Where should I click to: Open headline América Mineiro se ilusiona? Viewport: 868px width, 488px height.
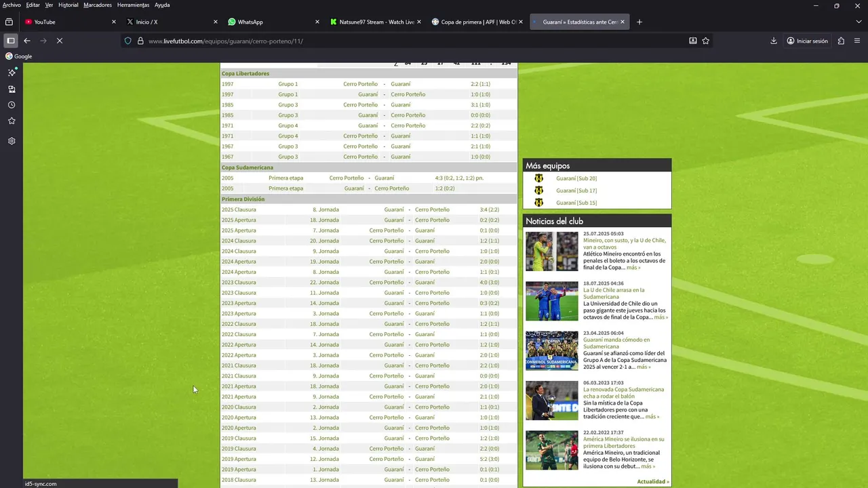(x=624, y=442)
